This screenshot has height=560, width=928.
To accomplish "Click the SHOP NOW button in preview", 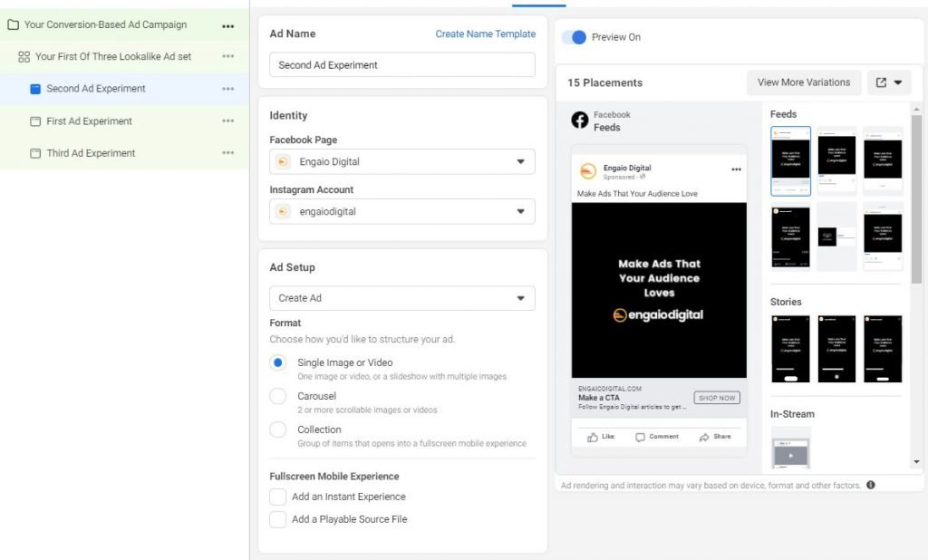I will (x=717, y=398).
